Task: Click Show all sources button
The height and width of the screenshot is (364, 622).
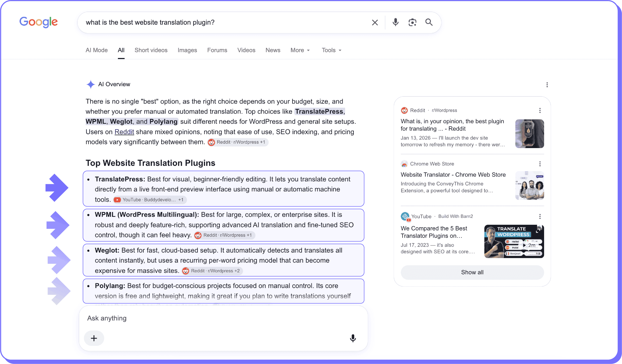Action: click(x=472, y=272)
